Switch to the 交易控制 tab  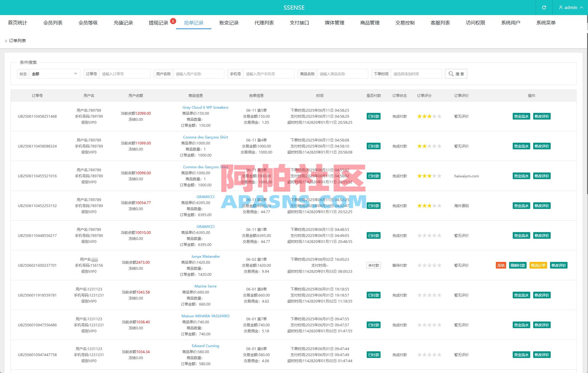[405, 23]
